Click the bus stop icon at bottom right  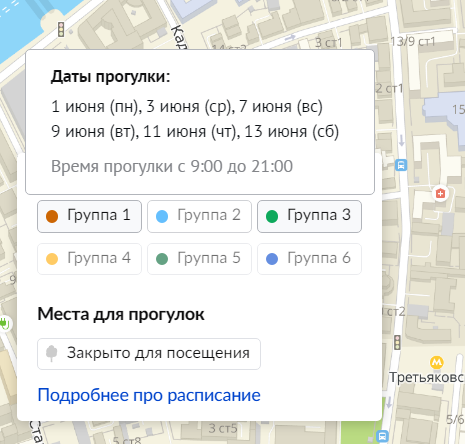[382, 436]
